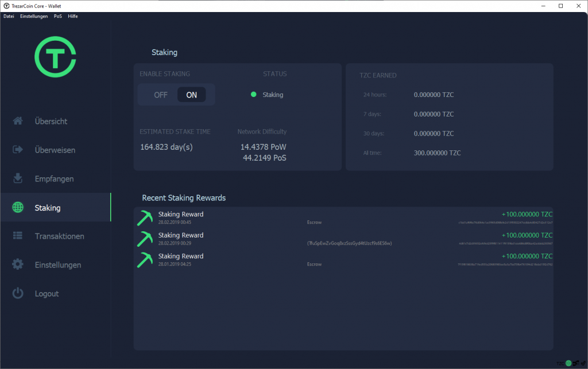Viewport: 588px width, 369px height.
Task: Switch staking OFF
Action: coord(161,95)
